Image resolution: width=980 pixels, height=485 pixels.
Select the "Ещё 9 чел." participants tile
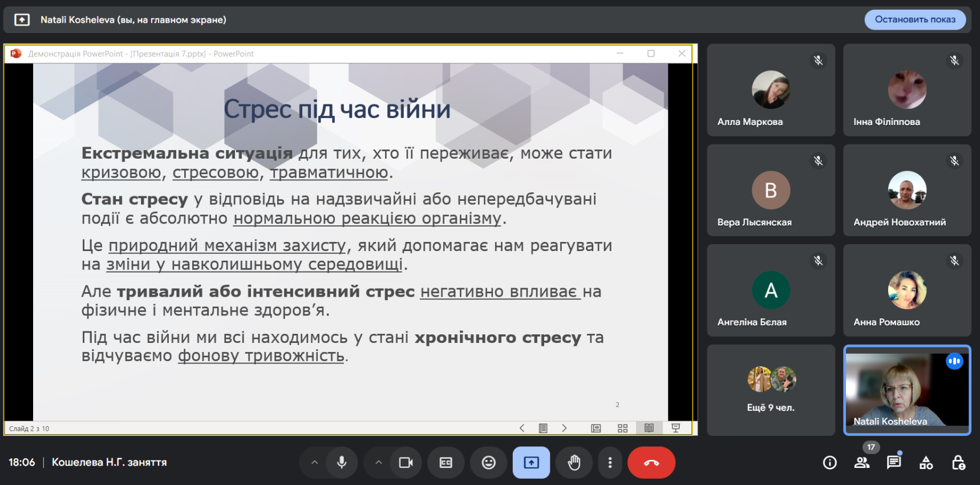click(x=771, y=390)
